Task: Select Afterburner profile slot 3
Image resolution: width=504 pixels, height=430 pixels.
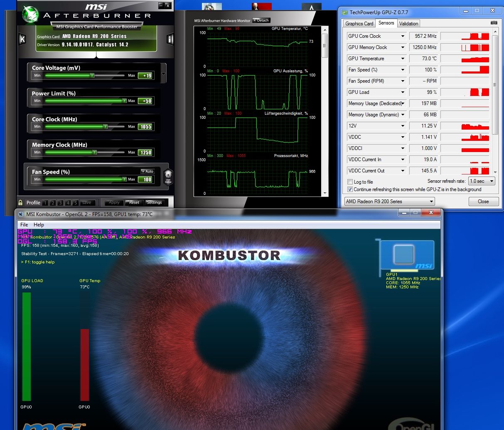Action: coord(60,203)
